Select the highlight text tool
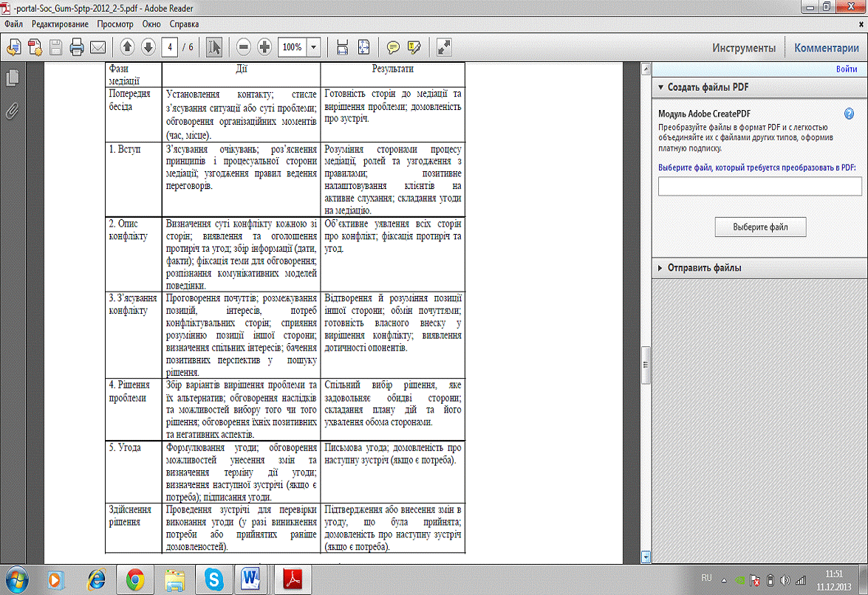This screenshot has width=868, height=595. pos(414,47)
